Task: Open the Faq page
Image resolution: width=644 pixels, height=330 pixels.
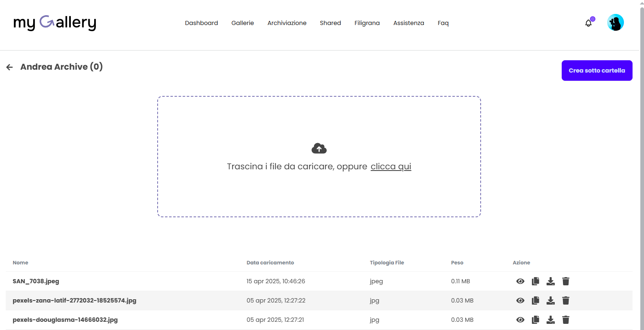Action: [443, 23]
